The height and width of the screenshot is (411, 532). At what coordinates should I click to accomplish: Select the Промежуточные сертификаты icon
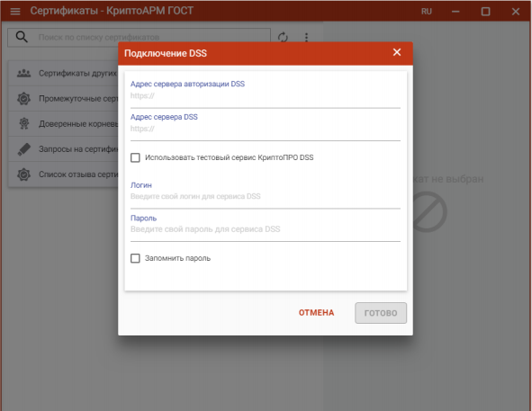[x=23, y=98]
